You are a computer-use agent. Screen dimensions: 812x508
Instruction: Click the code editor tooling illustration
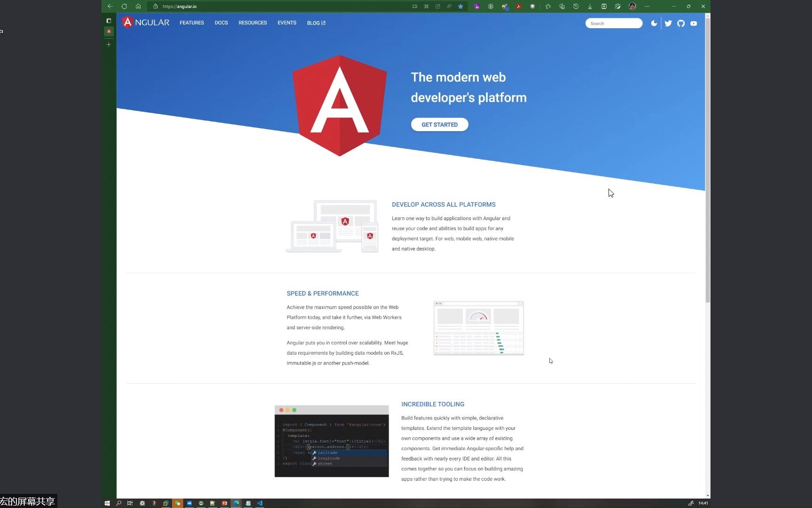point(332,441)
